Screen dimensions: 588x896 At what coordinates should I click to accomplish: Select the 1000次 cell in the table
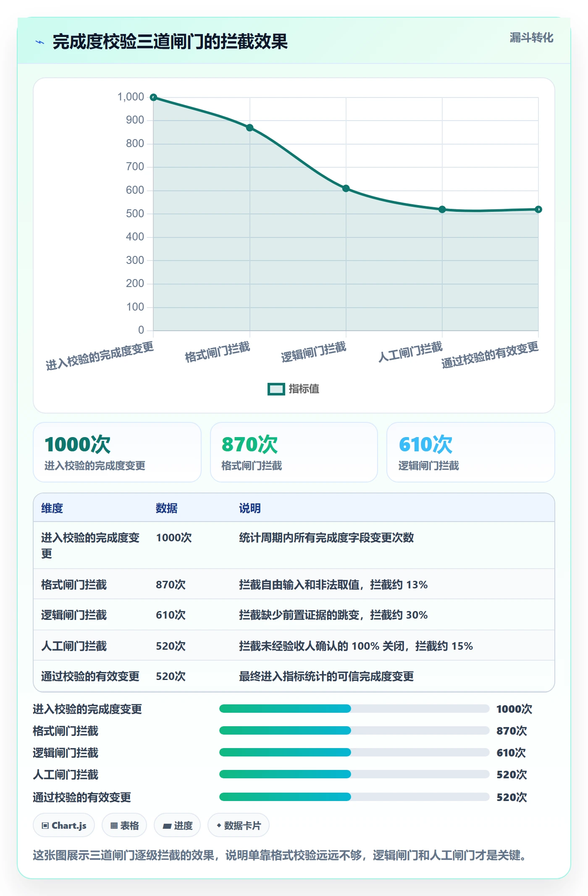tap(174, 538)
